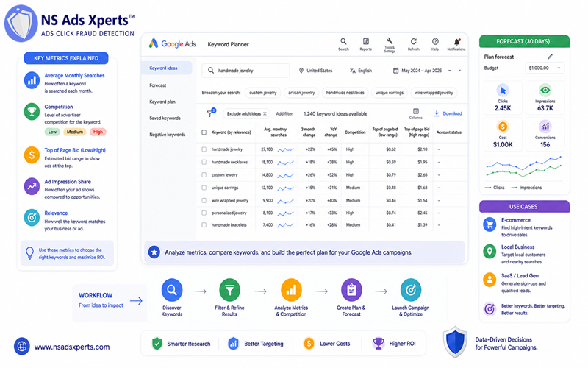588x368 pixels.
Task: Toggle the select-all checkbox in table header
Action: [204, 132]
